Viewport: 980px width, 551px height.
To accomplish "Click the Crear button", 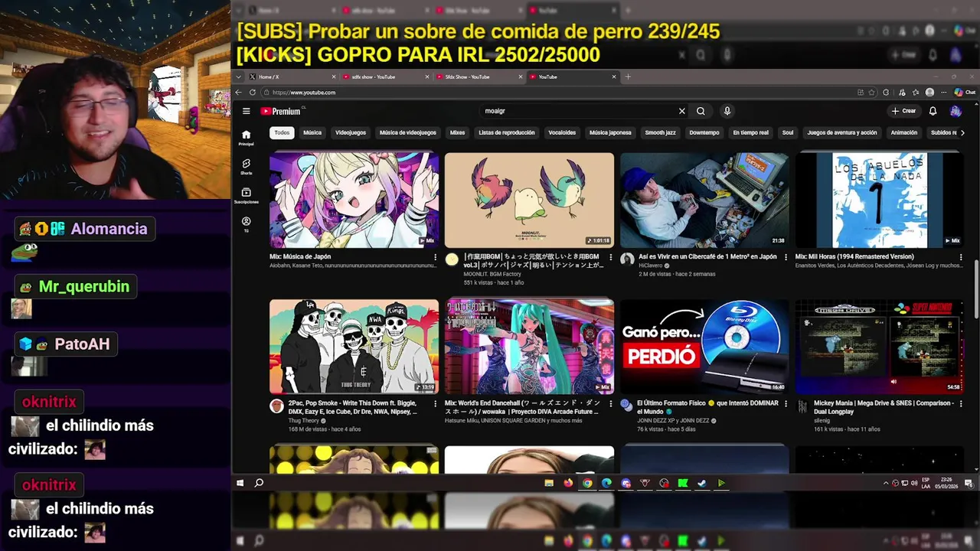I will point(904,111).
